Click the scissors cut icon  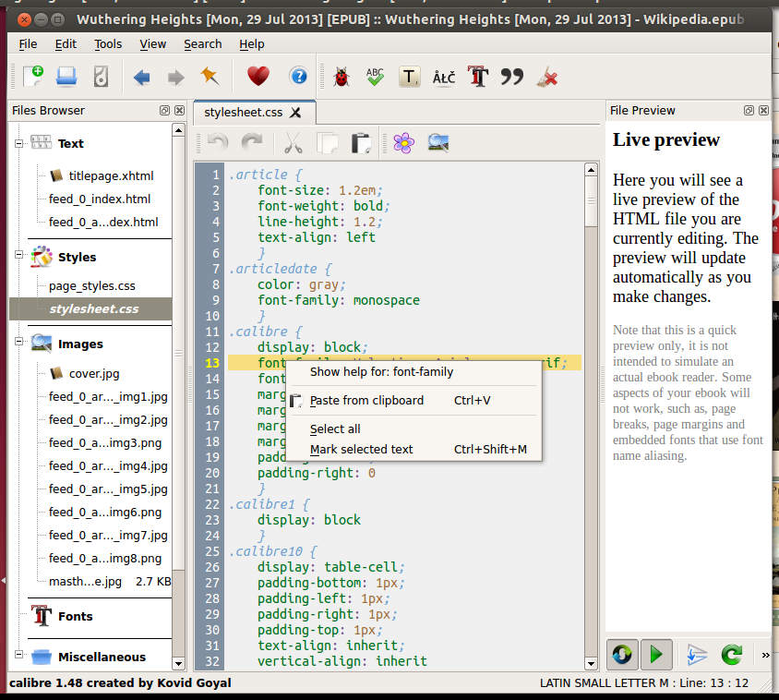point(293,142)
